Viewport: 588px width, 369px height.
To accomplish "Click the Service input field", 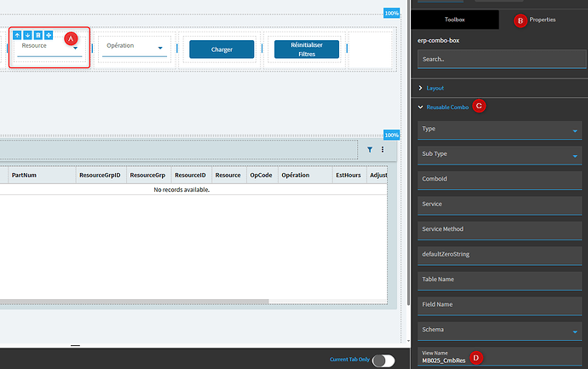I will (x=499, y=206).
